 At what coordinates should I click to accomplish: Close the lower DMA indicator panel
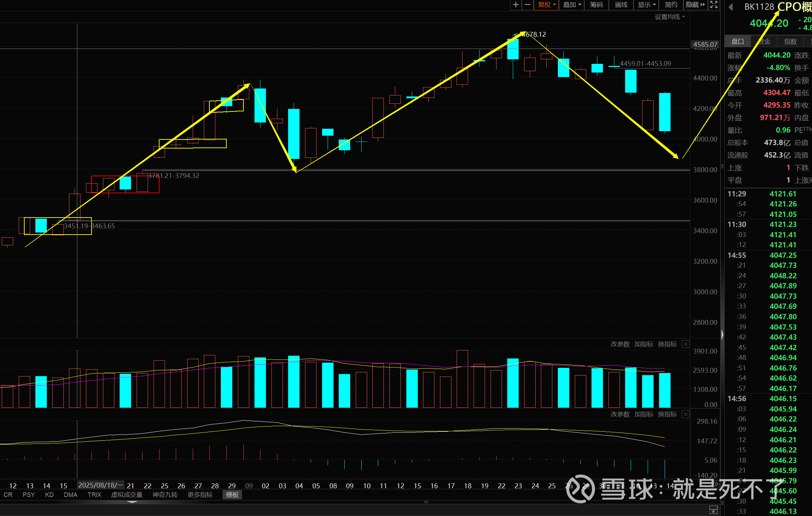click(x=685, y=414)
